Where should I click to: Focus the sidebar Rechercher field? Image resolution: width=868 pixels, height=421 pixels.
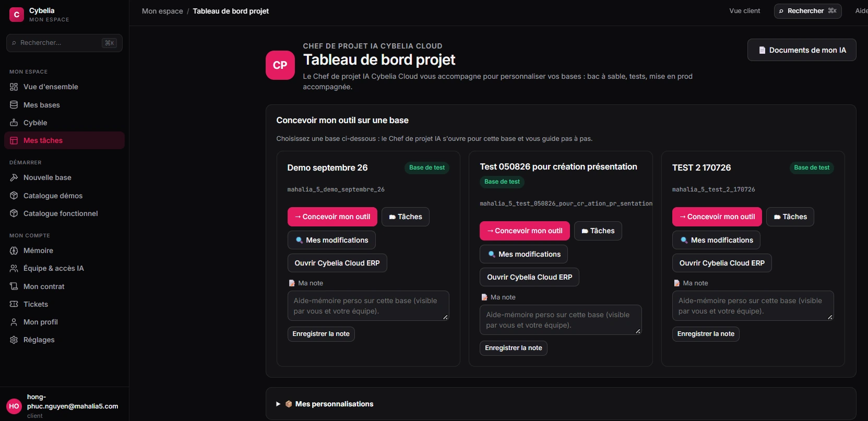(64, 43)
